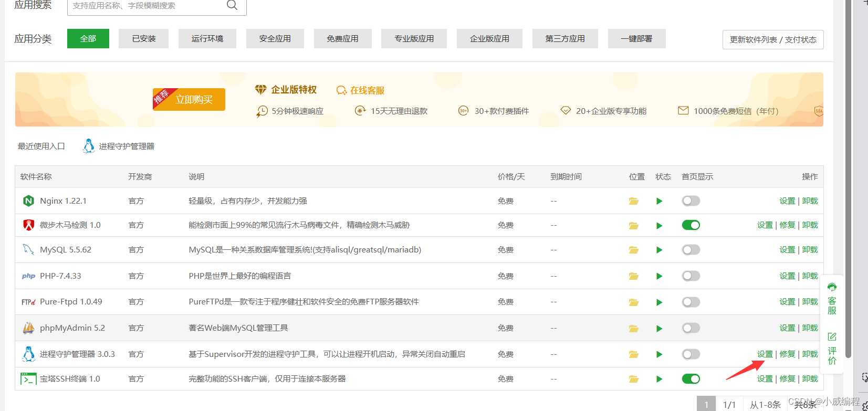Viewport: 868px width, 411px height.
Task: Click the Nginx logo icon
Action: coord(28,201)
